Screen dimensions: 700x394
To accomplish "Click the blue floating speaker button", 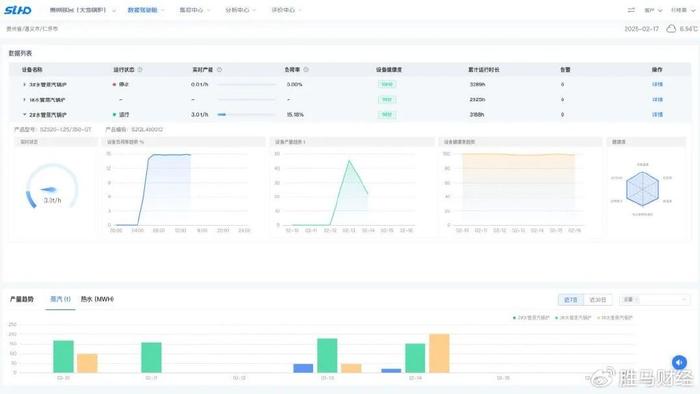I will click(679, 362).
